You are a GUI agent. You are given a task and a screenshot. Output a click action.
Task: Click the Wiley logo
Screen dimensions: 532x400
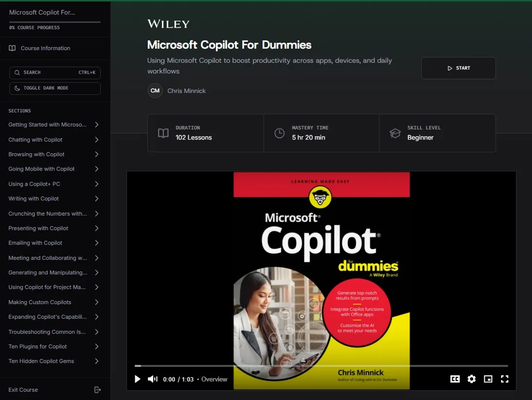(x=168, y=24)
